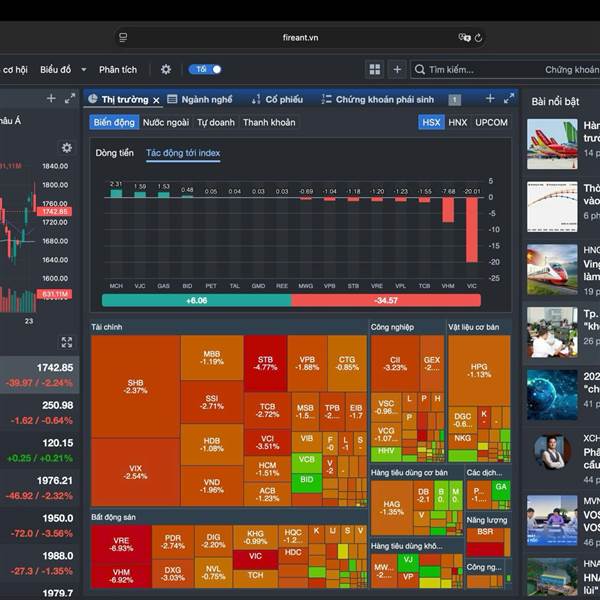
Task: Switch to Dòng tiền view
Action: pos(114,153)
